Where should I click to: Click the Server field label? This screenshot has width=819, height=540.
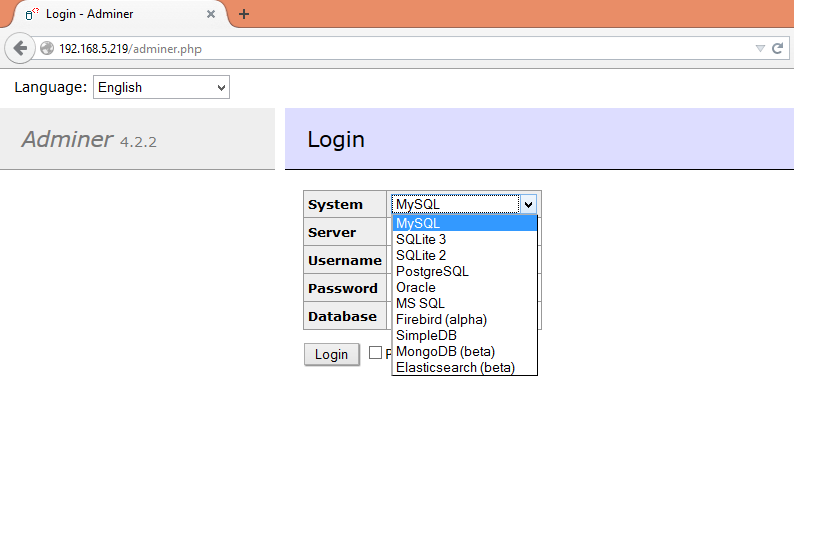point(332,232)
